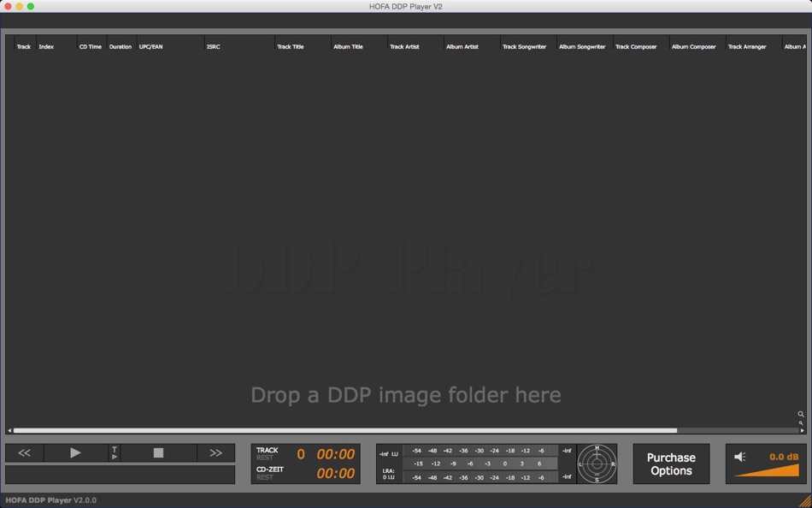Image resolution: width=812 pixels, height=508 pixels.
Task: Click the Track column header
Action: 25,47
